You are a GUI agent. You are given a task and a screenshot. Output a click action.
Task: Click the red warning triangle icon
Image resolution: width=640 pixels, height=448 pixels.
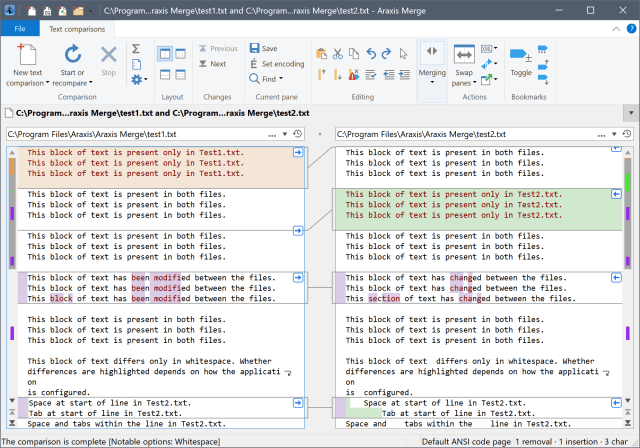354,75
